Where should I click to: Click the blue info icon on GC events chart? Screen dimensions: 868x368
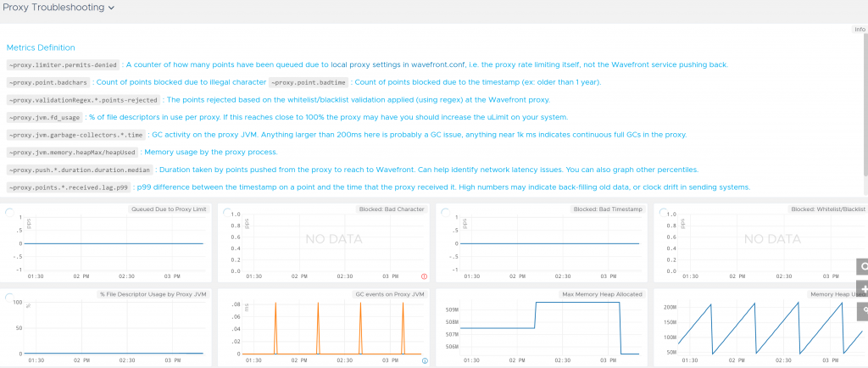(x=425, y=361)
